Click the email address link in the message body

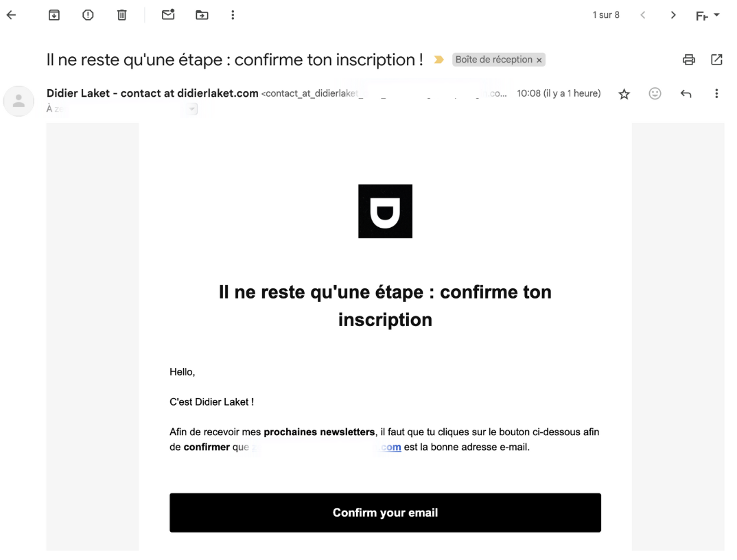click(x=327, y=447)
